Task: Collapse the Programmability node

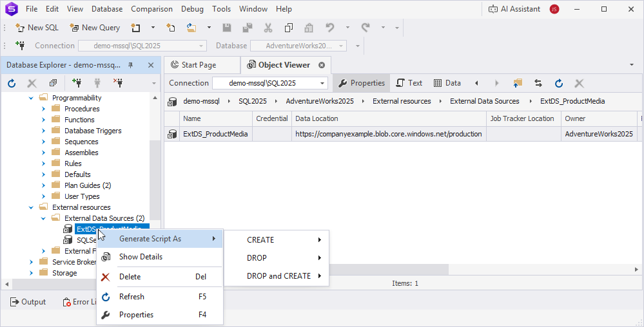Action: (x=31, y=98)
